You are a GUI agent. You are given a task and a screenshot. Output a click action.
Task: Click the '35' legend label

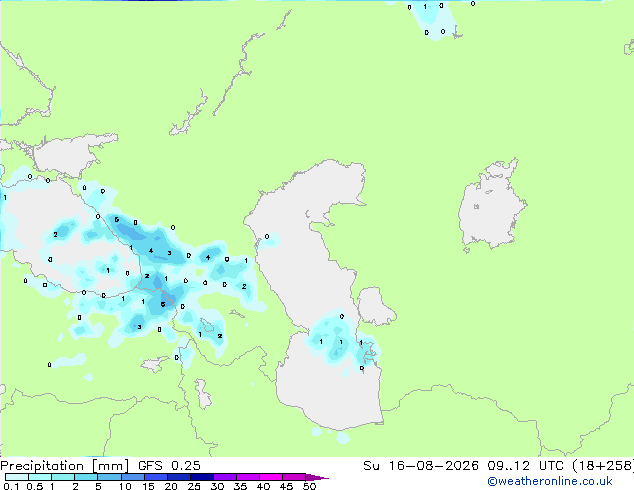tap(240, 486)
